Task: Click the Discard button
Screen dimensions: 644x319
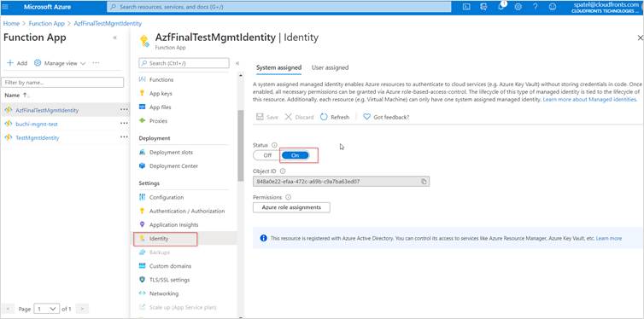Action: (300, 117)
